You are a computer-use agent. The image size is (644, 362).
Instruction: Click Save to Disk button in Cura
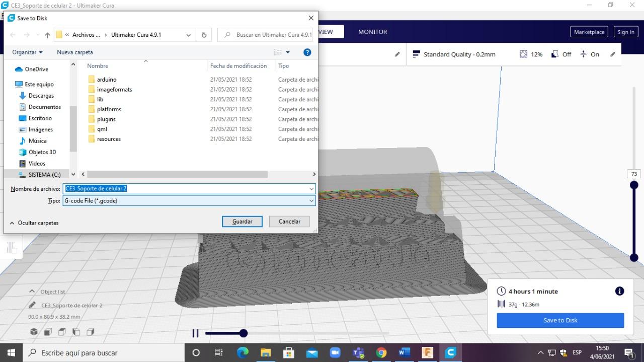tap(560, 320)
